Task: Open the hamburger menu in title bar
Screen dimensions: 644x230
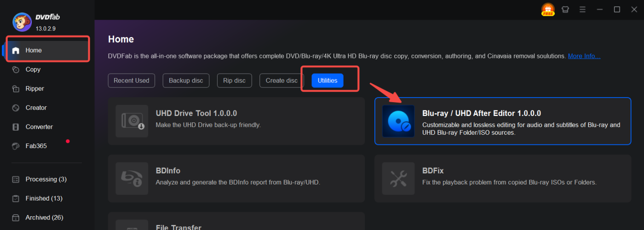Action: click(x=582, y=10)
